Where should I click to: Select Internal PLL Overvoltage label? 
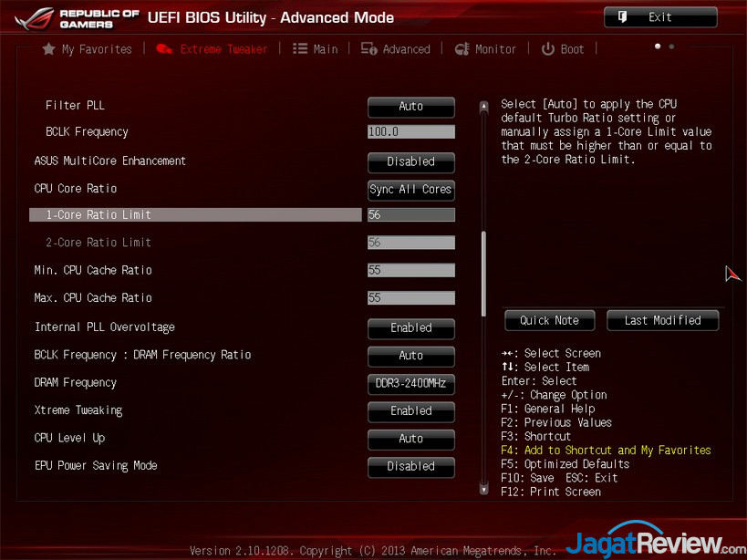[105, 327]
